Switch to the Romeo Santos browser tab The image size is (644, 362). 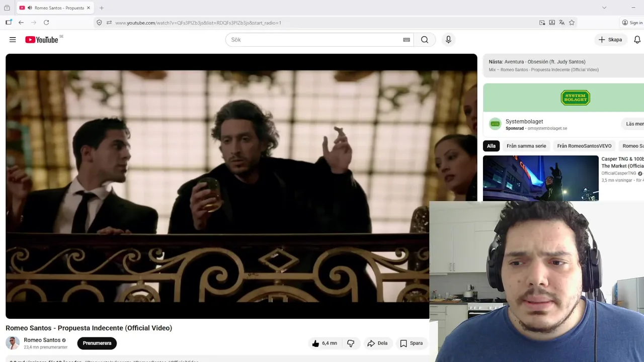click(x=55, y=8)
